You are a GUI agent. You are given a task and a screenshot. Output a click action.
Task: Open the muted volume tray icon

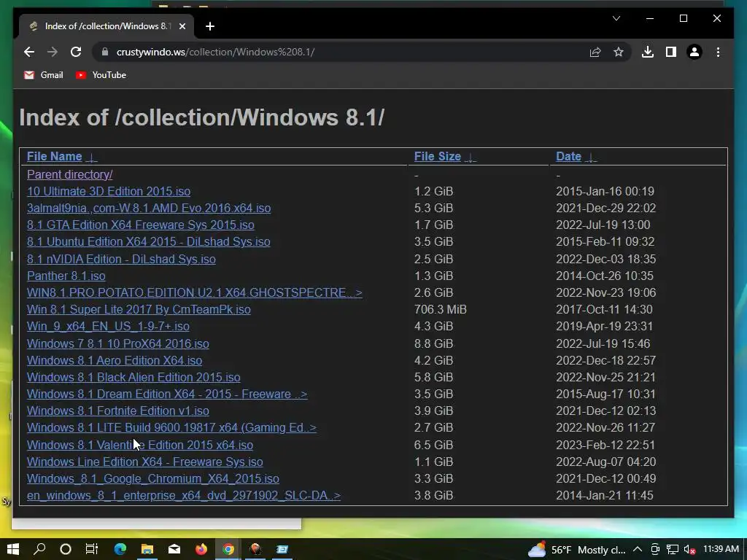click(689, 550)
